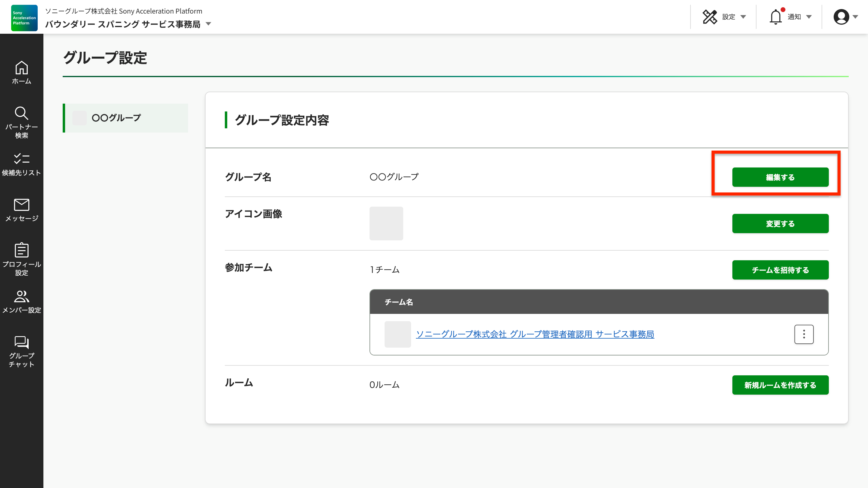Open the user account avatar menu

pyautogui.click(x=841, y=17)
